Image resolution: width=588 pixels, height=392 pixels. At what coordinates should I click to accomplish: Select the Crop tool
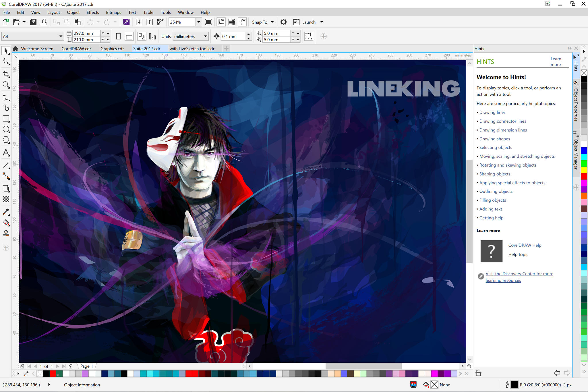point(6,74)
